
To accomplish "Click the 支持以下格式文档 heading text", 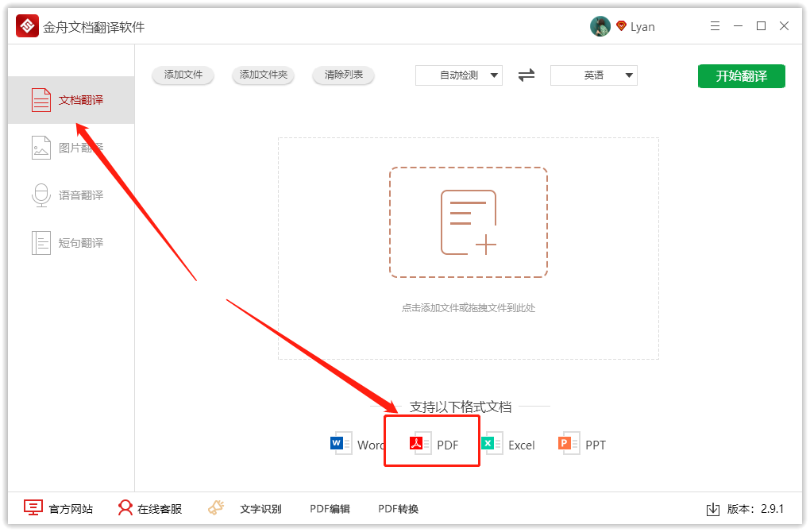I will [461, 407].
